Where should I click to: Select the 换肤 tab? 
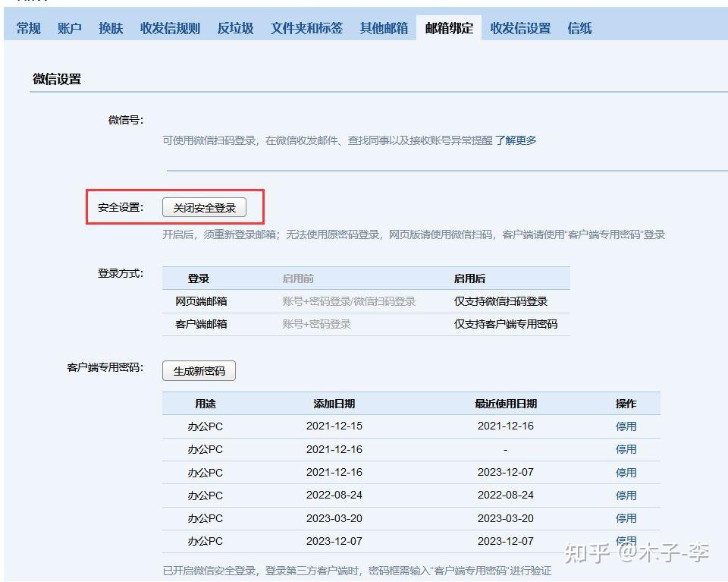pos(110,28)
